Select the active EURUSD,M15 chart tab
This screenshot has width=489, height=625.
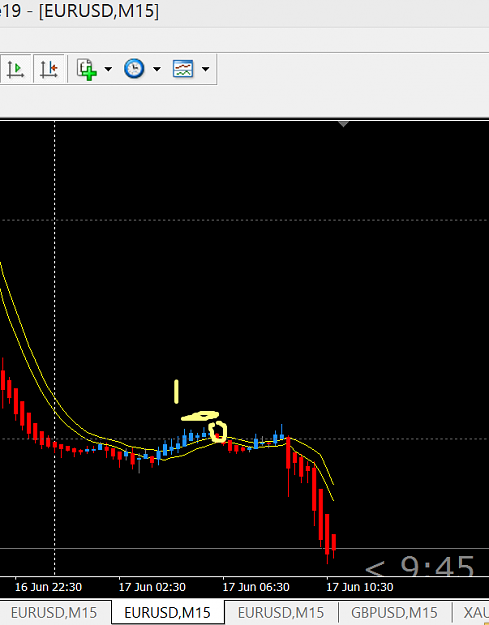pyautogui.click(x=167, y=612)
